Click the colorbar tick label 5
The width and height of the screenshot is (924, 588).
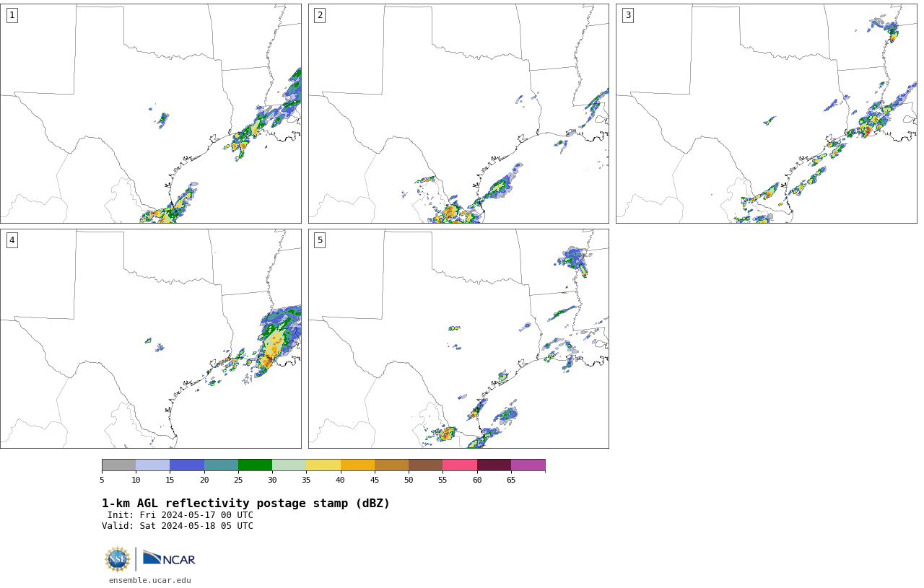(102, 480)
